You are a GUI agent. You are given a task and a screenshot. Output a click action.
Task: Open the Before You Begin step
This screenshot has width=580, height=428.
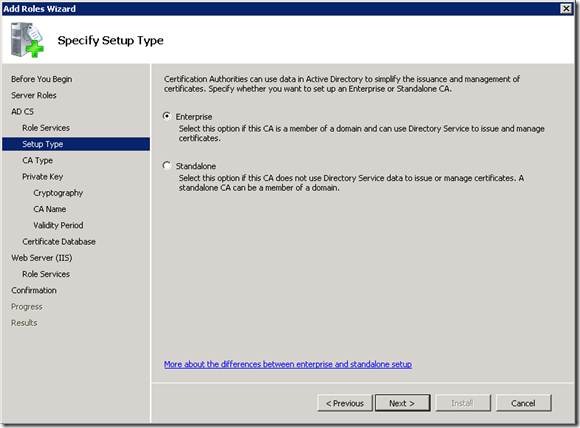pyautogui.click(x=41, y=79)
